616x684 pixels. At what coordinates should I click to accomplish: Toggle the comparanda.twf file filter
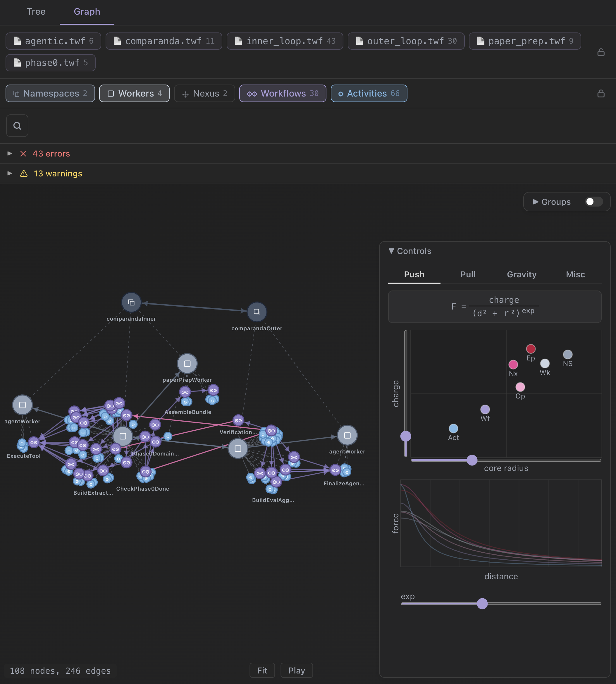pyautogui.click(x=164, y=41)
